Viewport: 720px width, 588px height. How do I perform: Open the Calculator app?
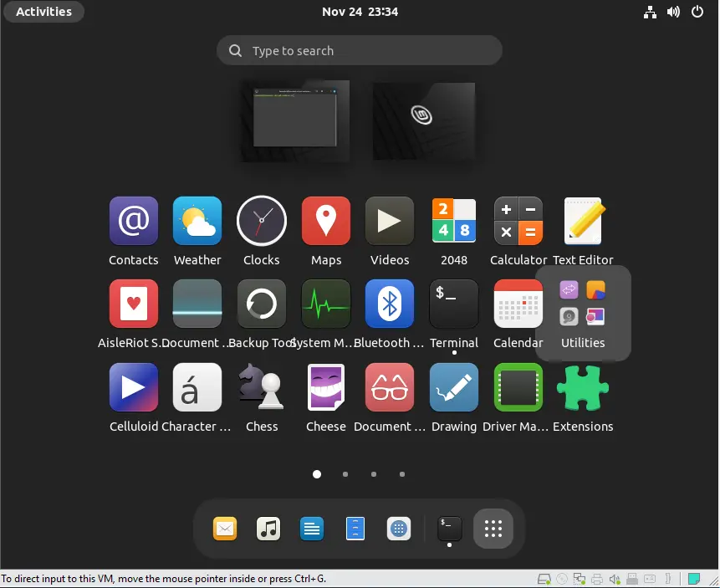click(518, 221)
